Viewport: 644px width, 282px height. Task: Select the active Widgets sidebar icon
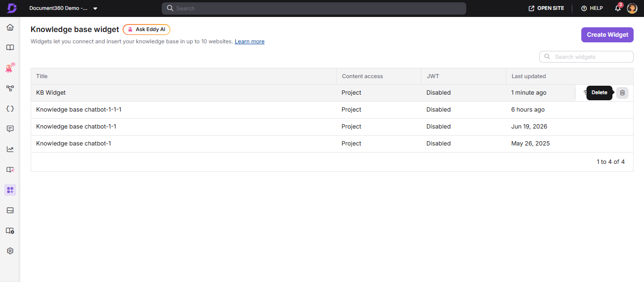10,190
